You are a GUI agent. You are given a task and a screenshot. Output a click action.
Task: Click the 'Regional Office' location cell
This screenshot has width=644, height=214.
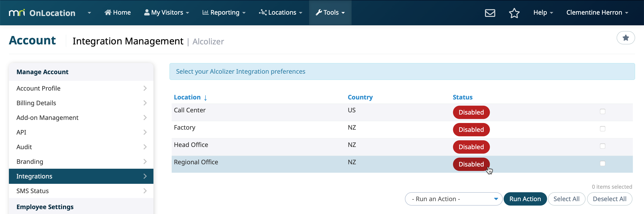click(196, 162)
